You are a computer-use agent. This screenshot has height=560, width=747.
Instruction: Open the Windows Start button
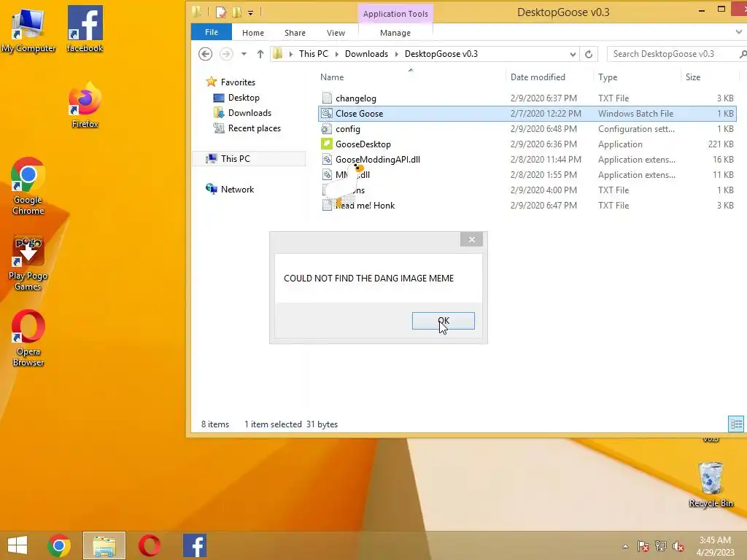pos(18,545)
